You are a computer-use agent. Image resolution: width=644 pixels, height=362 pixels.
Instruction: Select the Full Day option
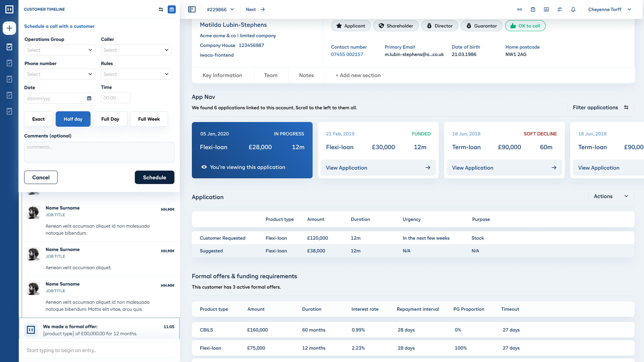click(110, 119)
